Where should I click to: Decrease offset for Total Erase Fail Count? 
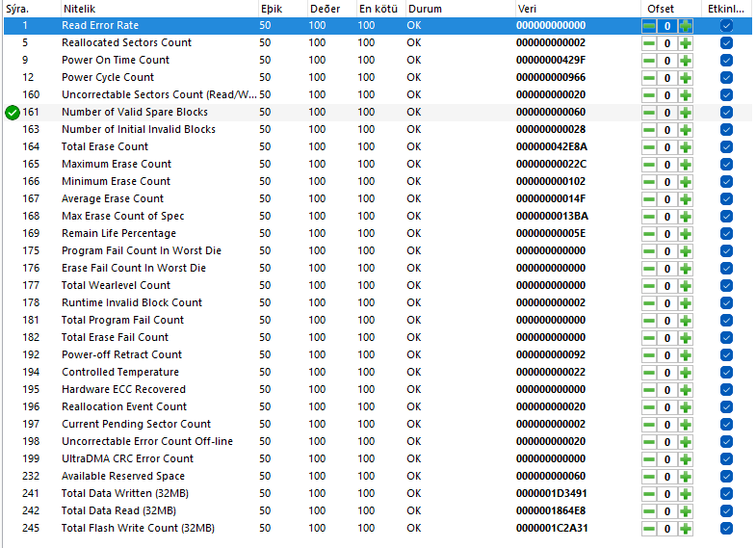tap(649, 338)
